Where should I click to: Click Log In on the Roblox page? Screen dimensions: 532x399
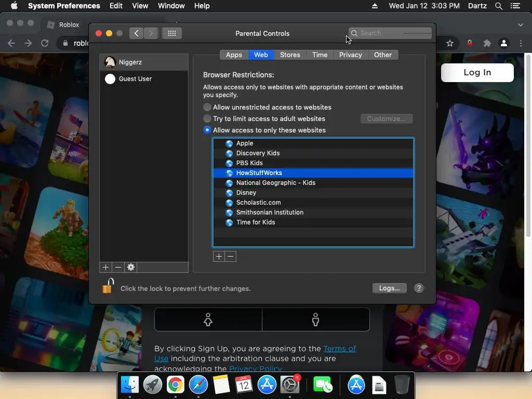[477, 73]
